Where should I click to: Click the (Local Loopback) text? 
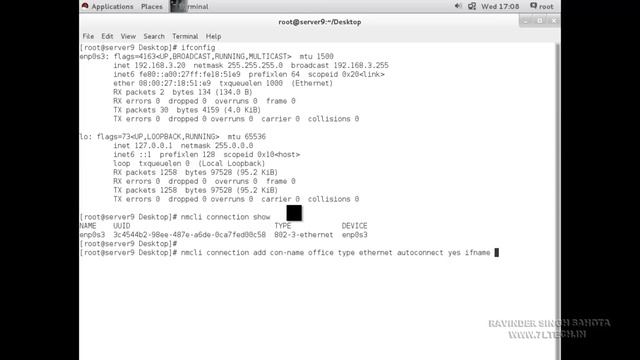click(x=231, y=164)
